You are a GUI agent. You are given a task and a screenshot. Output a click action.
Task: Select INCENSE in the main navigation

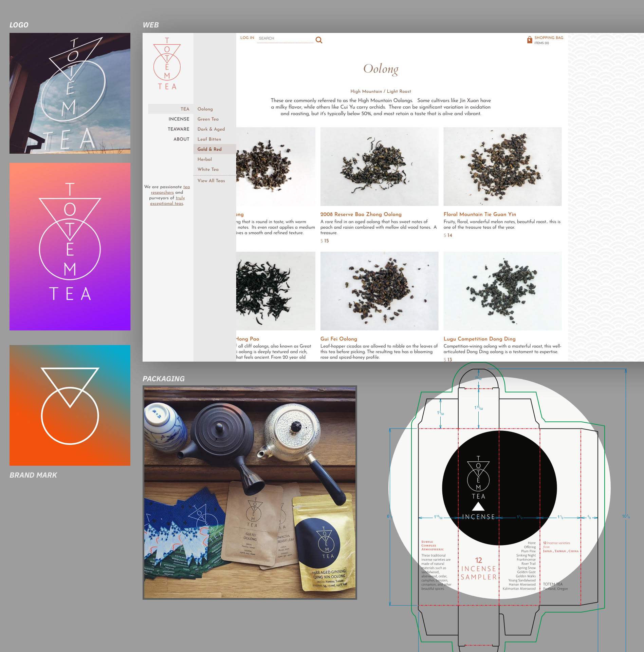(x=179, y=119)
